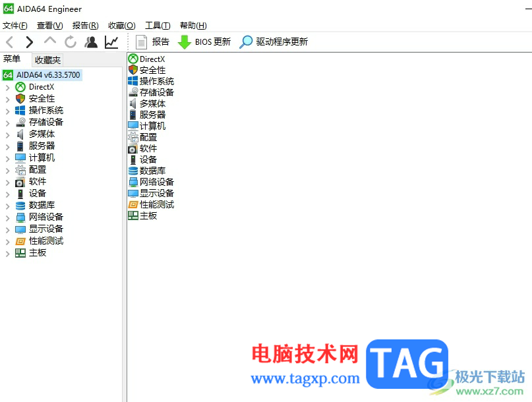
Task: Expand the 性能测试 tree node
Action: tap(7, 242)
